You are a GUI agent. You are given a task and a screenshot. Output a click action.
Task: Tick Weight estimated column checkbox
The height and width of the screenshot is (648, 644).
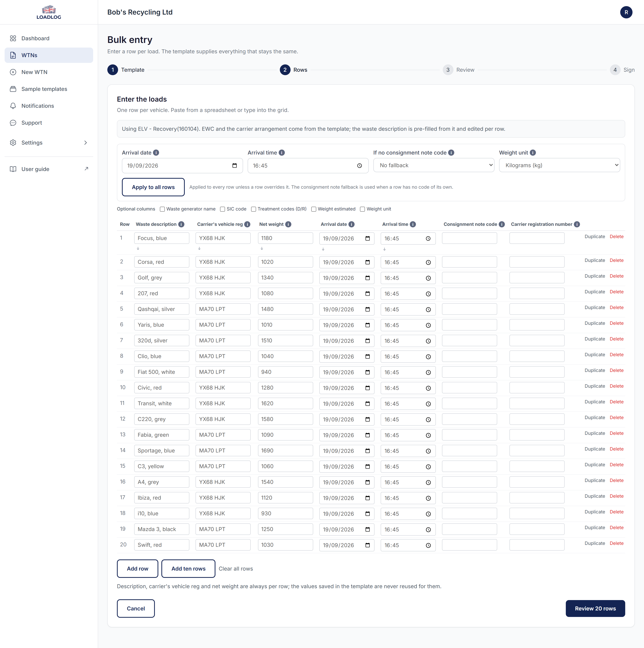313,209
